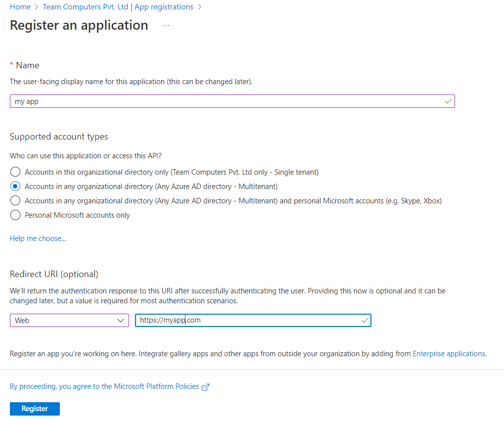Open Team Computers App registrations breadcrumb
This screenshot has width=504, height=424.
click(118, 7)
